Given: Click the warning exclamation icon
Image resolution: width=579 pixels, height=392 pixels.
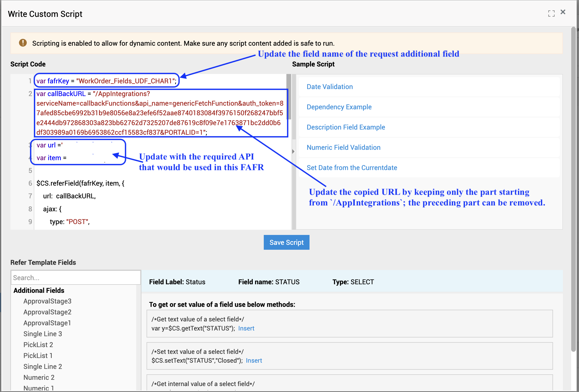Looking at the screenshot, I should [23, 43].
